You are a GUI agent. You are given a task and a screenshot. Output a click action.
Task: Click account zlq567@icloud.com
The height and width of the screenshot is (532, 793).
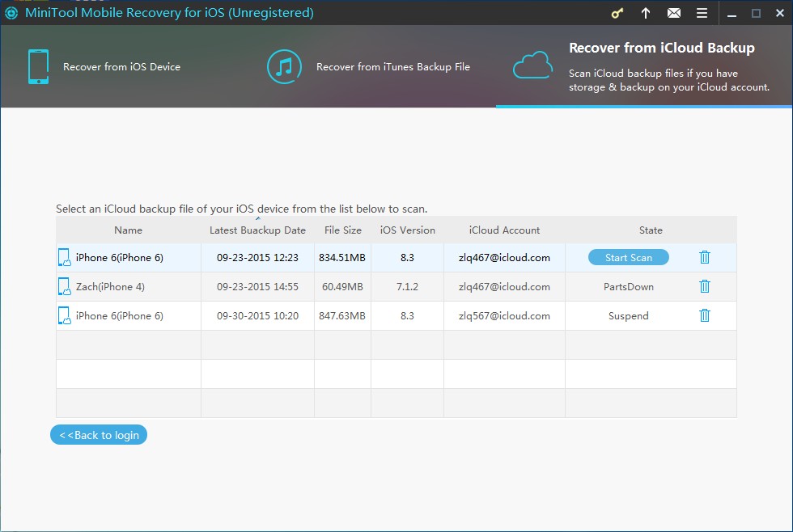coord(504,316)
